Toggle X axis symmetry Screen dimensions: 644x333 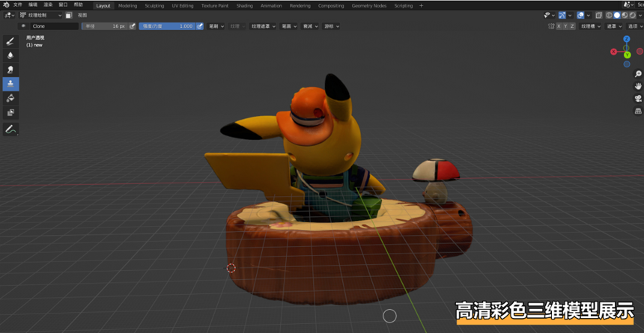coord(559,26)
